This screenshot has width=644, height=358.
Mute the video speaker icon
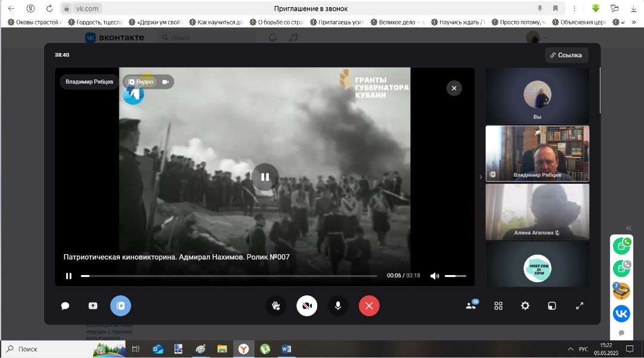[x=435, y=276]
